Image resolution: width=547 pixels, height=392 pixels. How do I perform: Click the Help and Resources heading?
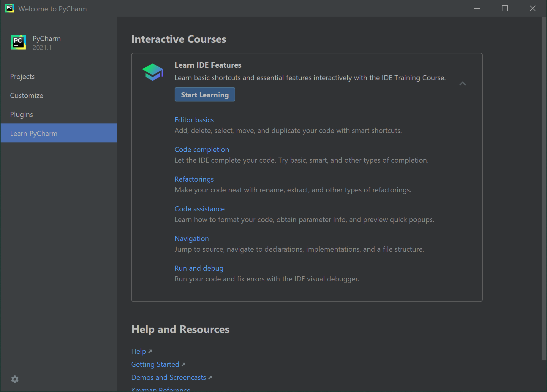pos(180,329)
